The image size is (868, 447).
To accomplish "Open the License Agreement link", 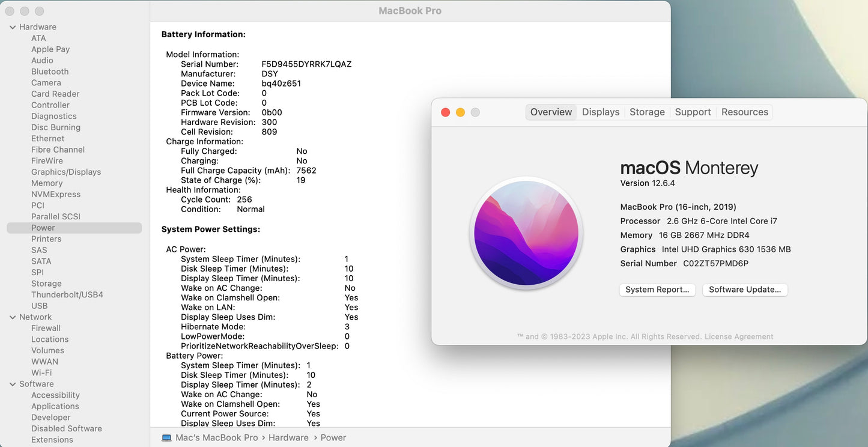I will point(739,337).
